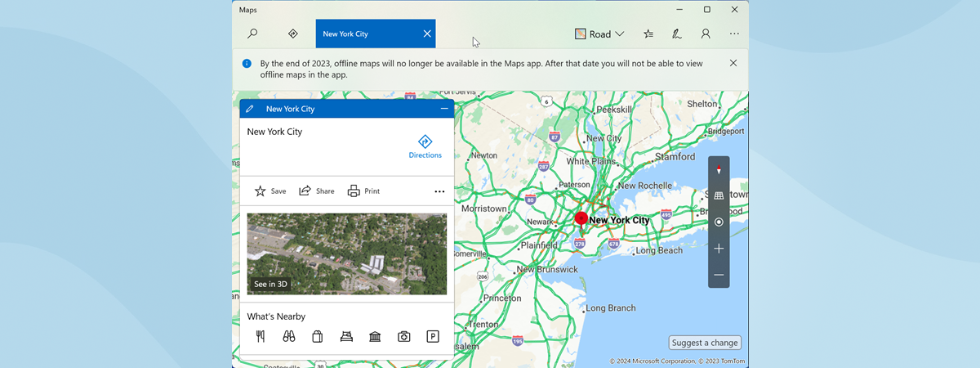Click the Long Beach map label

[x=658, y=250]
